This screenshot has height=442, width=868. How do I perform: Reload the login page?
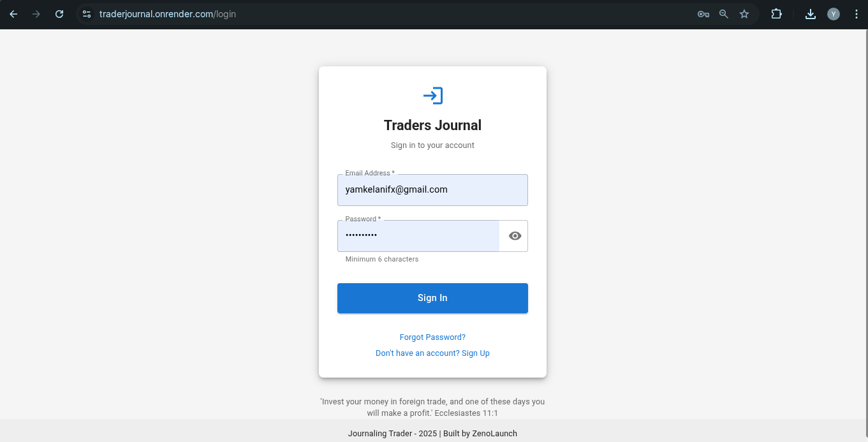pos(59,14)
